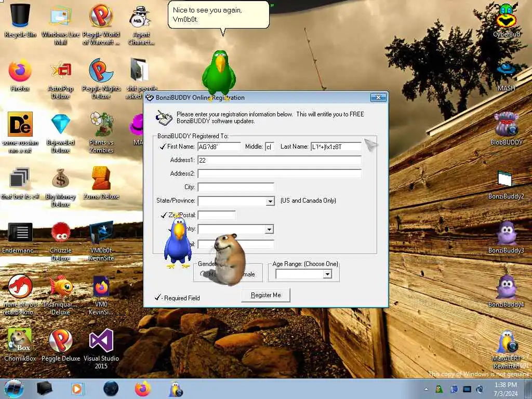Viewport: 532px width, 399px height.
Task: Select the Firefox desktop shortcut
Action: [x=20, y=75]
